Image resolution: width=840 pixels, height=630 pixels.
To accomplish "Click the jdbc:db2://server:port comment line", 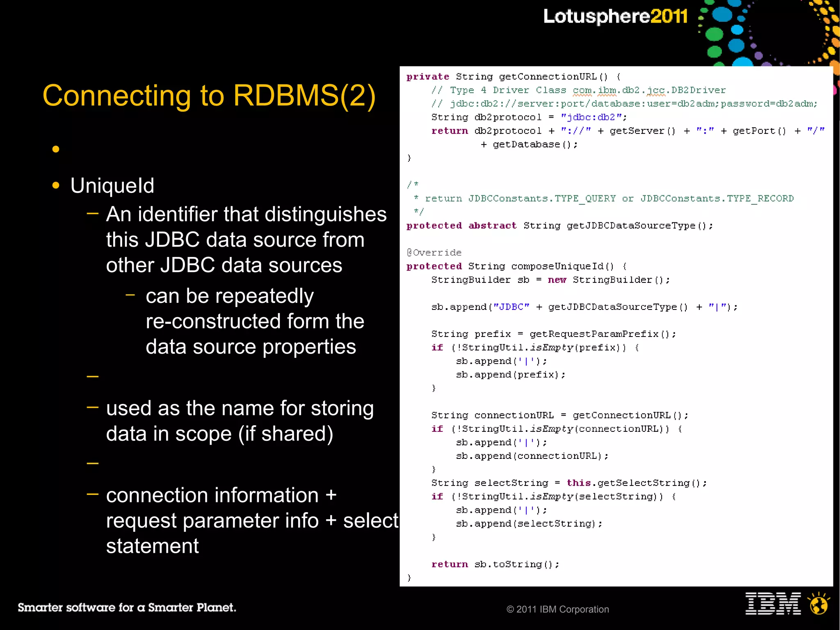I will coord(625,104).
